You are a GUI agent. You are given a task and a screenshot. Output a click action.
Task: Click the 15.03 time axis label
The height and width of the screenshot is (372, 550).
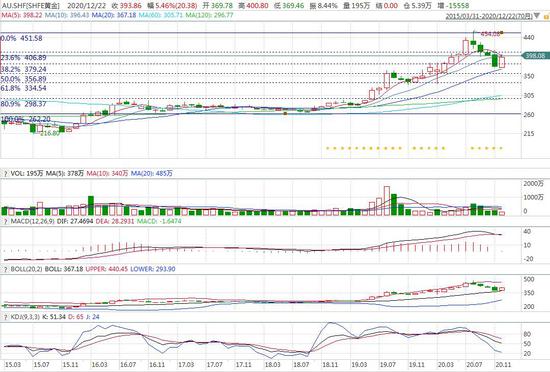[x=13, y=365]
